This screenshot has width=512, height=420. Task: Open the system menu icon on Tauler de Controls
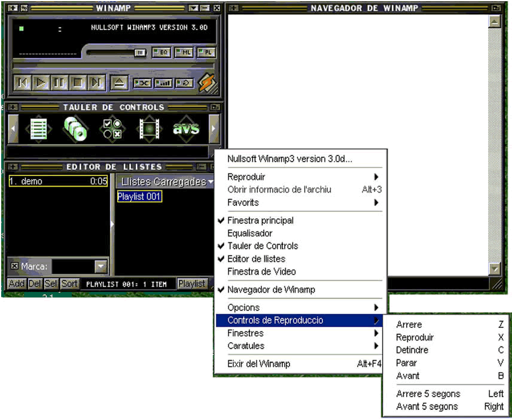click(13, 107)
